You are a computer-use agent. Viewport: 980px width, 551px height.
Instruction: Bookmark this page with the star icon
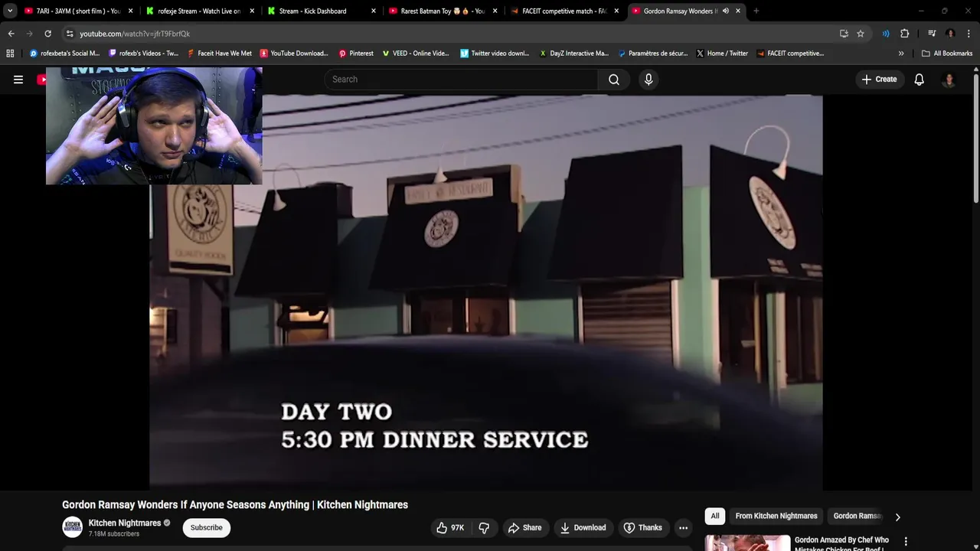(861, 34)
